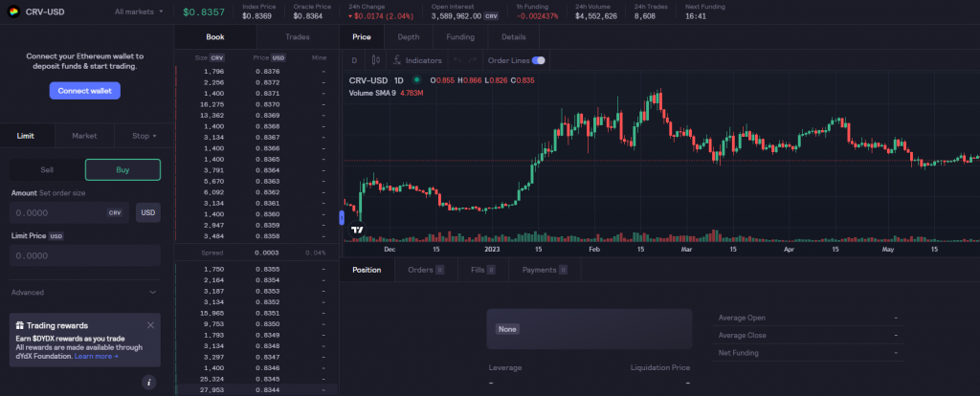The width and height of the screenshot is (980, 396).
Task: Click into the Limit Price input field
Action: [x=85, y=255]
